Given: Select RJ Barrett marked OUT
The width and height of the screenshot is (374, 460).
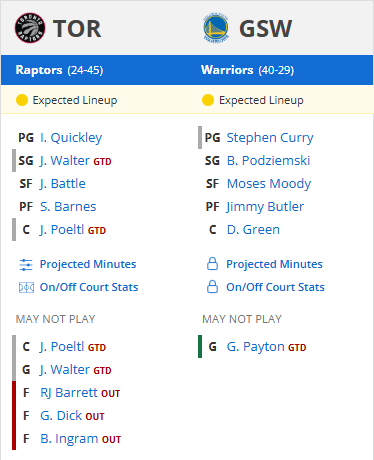Looking at the screenshot, I should tap(70, 393).
